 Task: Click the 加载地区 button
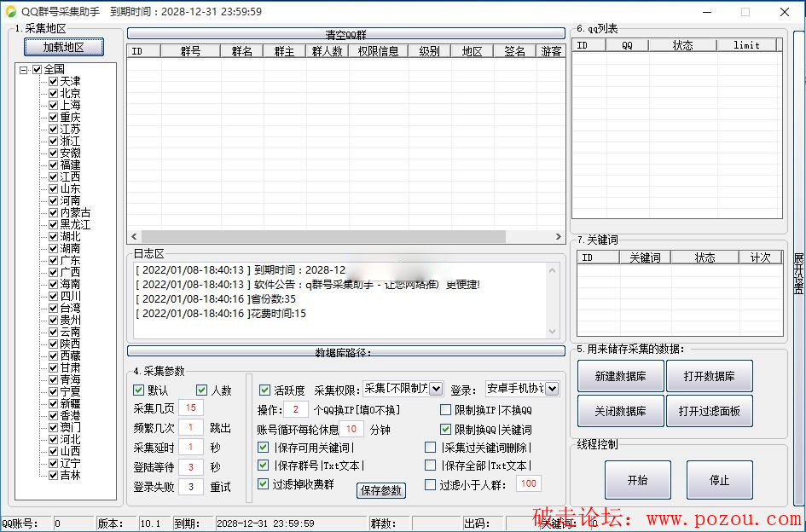[x=64, y=47]
